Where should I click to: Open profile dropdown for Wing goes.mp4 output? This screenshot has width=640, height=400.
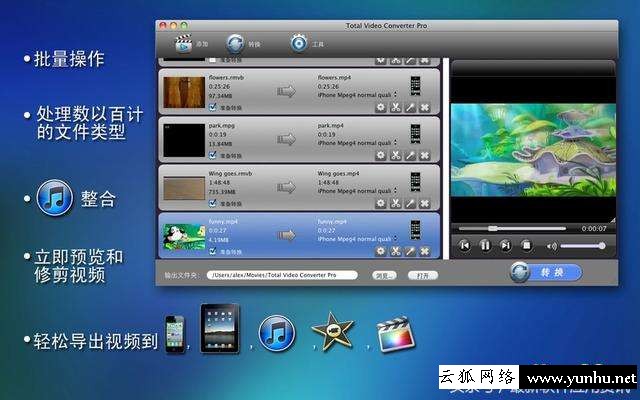pyautogui.click(x=357, y=191)
